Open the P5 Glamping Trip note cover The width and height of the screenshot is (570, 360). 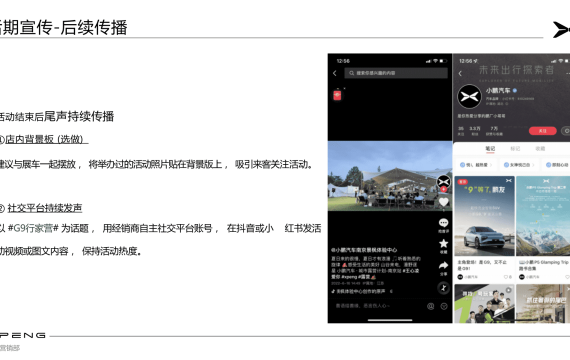point(543,216)
